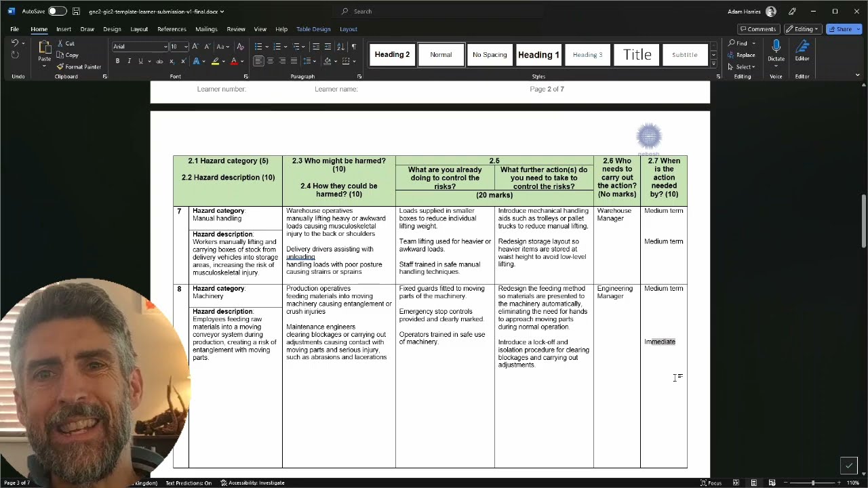
Task: Toggle Italic formatting
Action: [x=129, y=62]
